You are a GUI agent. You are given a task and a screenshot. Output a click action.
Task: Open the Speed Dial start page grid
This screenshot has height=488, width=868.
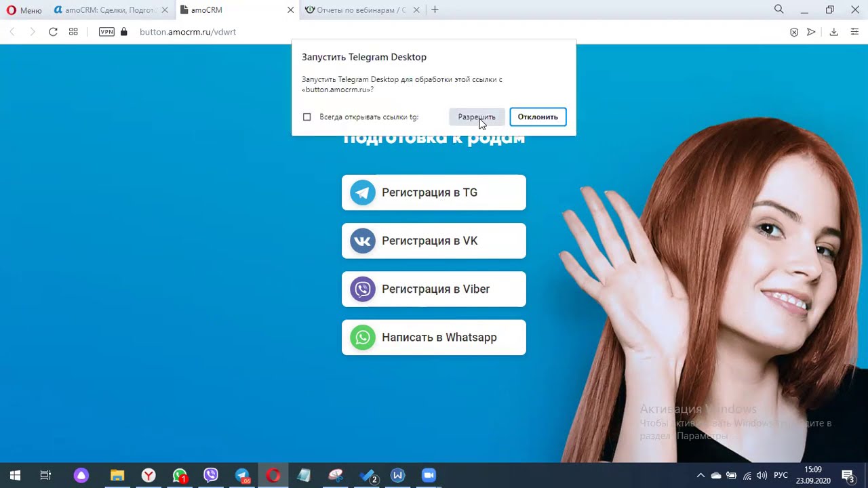coord(73,32)
